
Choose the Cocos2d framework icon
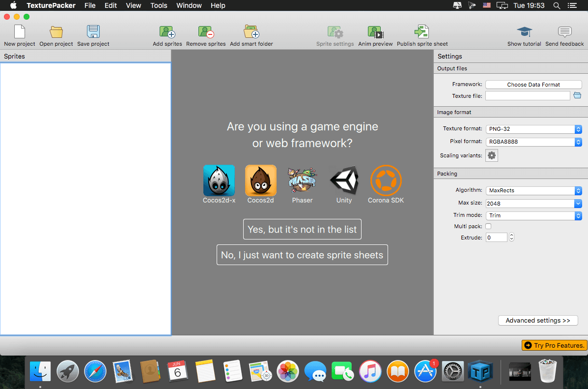tap(261, 180)
